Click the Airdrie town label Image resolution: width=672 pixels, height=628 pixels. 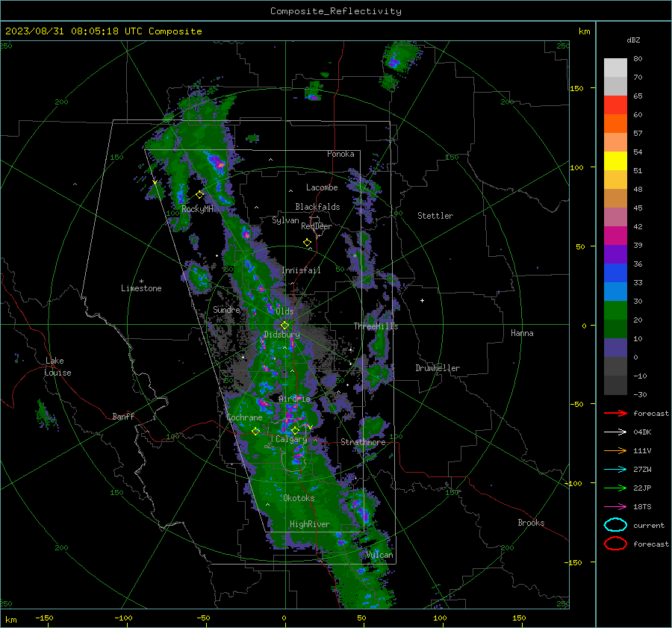tap(294, 399)
